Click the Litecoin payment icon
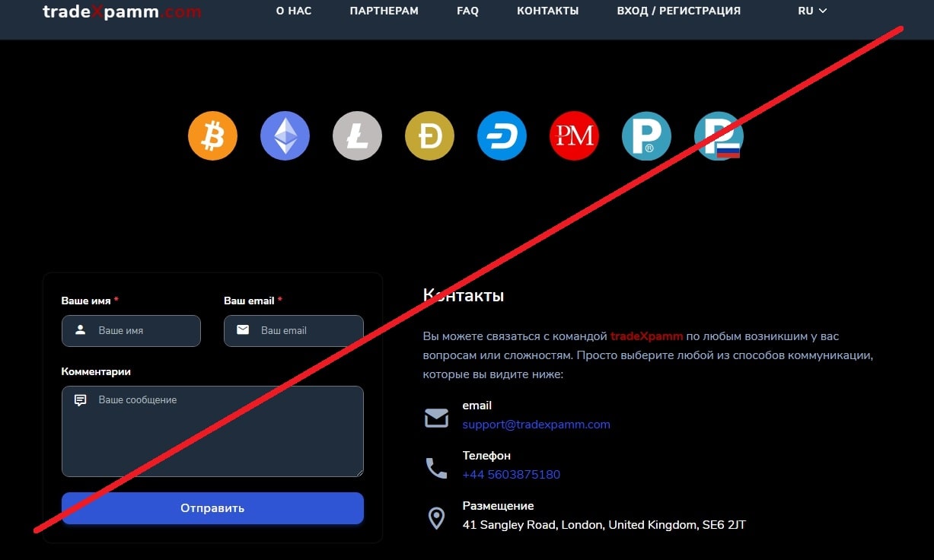The width and height of the screenshot is (934, 560). pos(357,136)
